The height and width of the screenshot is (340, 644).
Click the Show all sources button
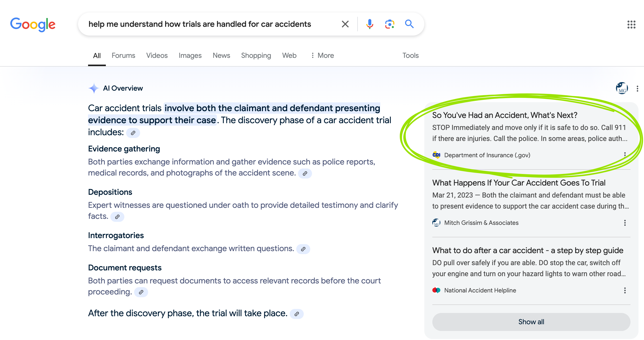point(531,322)
